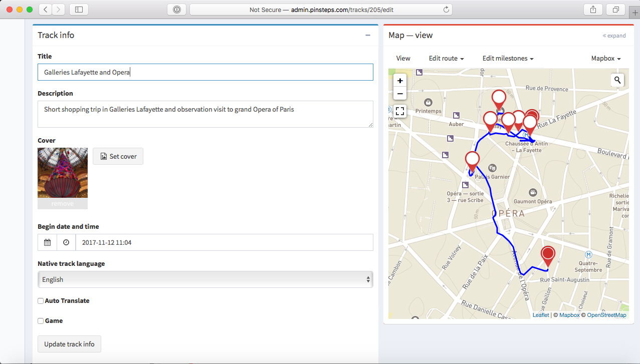Screen dimensions: 640x364
Task: Click the red pin near Rue Saint-Augustin
Action: 548,257
